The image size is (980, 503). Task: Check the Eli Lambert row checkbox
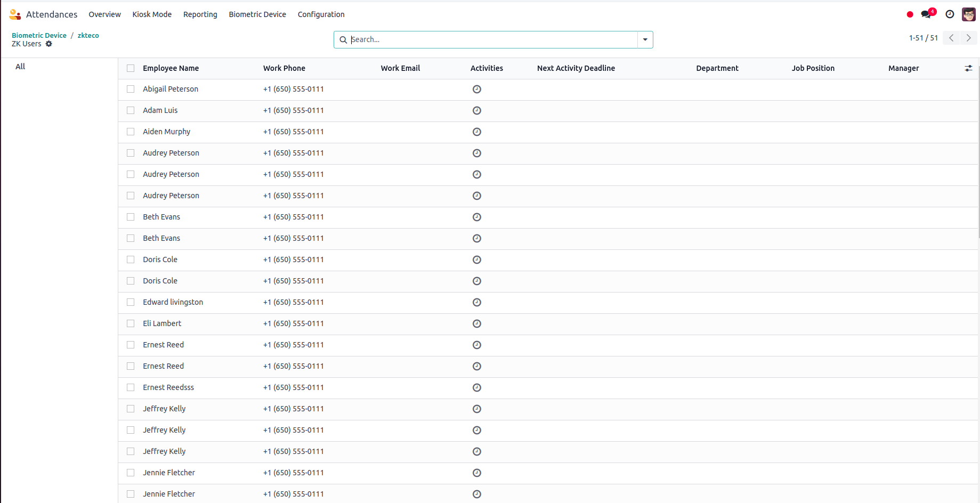point(131,323)
